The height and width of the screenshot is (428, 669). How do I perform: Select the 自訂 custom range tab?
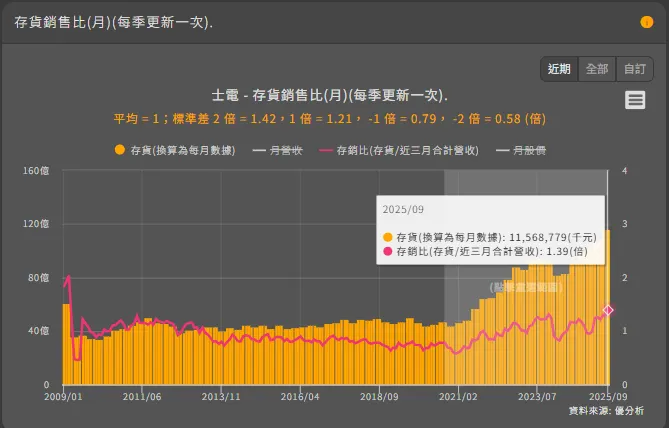pyautogui.click(x=634, y=69)
